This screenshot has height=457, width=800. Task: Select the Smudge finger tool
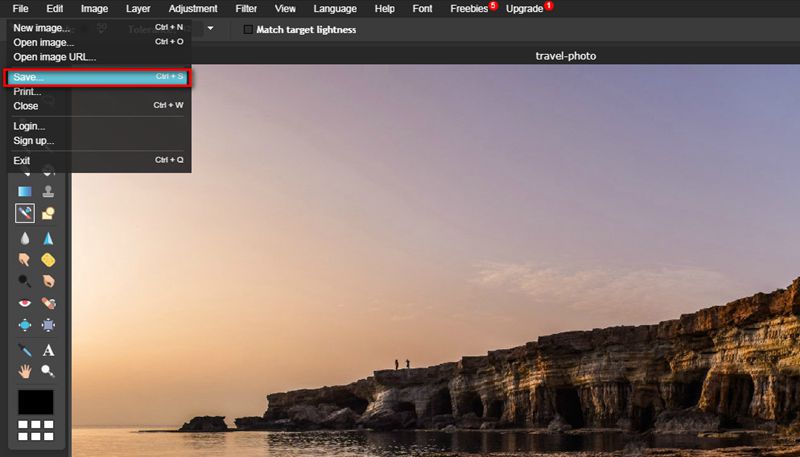24,260
